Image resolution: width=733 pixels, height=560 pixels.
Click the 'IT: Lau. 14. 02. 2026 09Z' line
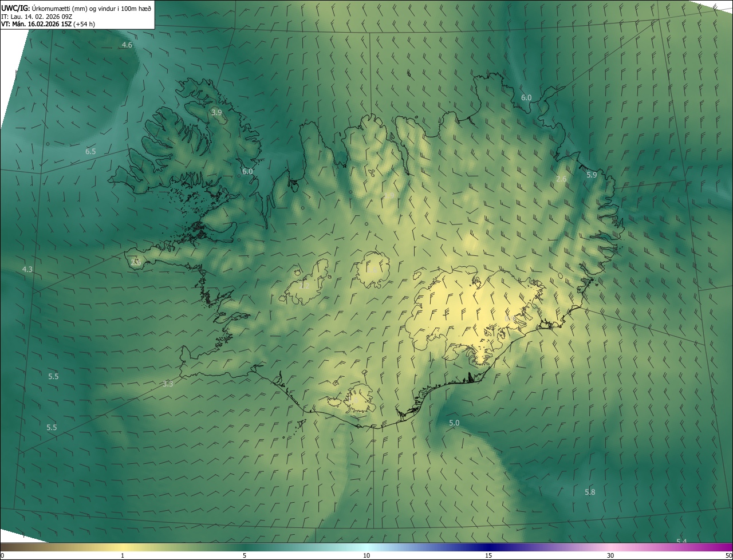pyautogui.click(x=37, y=16)
